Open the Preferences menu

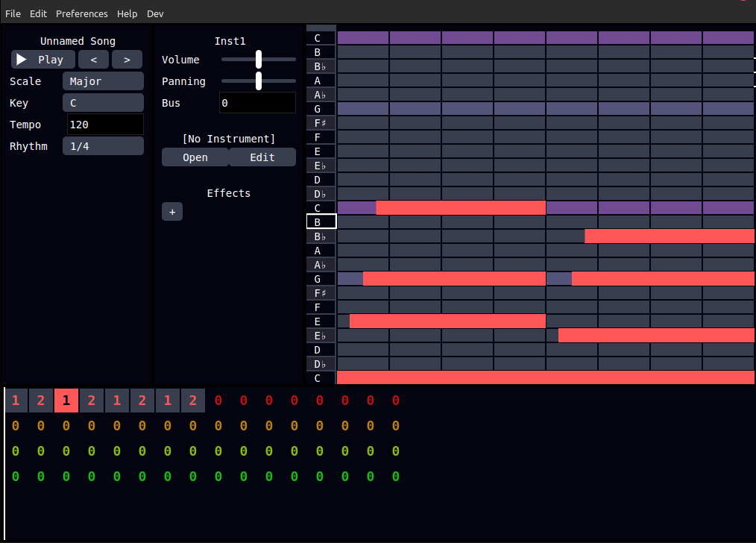coord(81,13)
